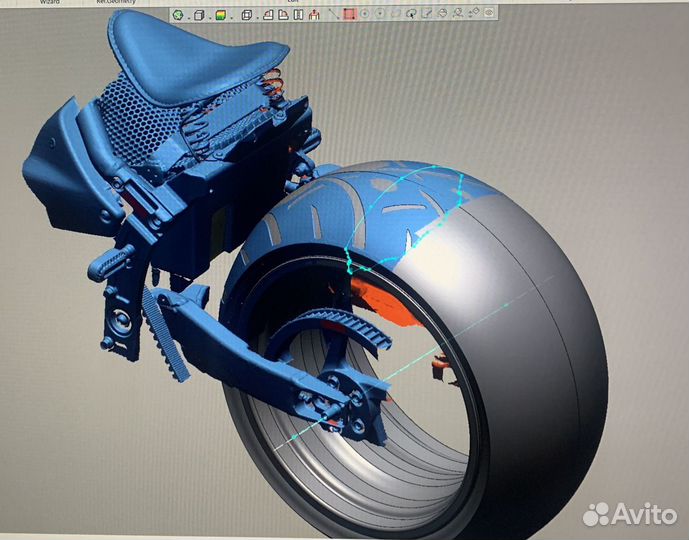
Task: Click the red arrow normal-to view icon
Action: tap(314, 15)
